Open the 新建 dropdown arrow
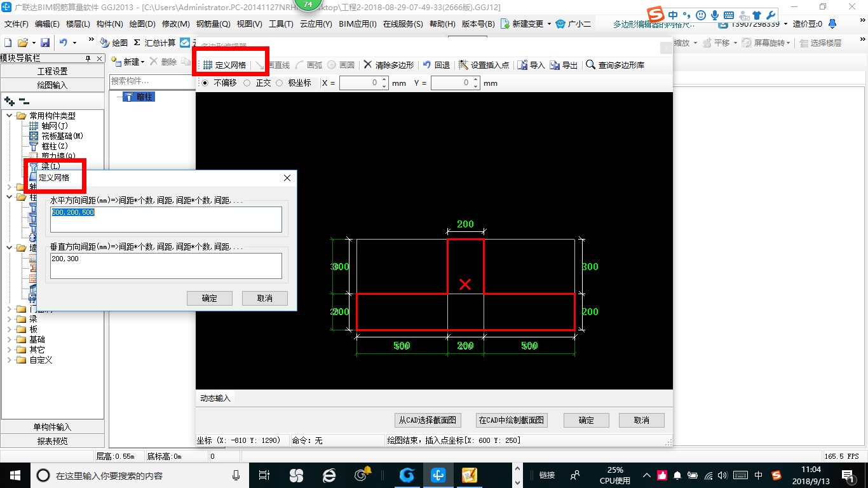Viewport: 868px width, 488px height. (x=142, y=62)
